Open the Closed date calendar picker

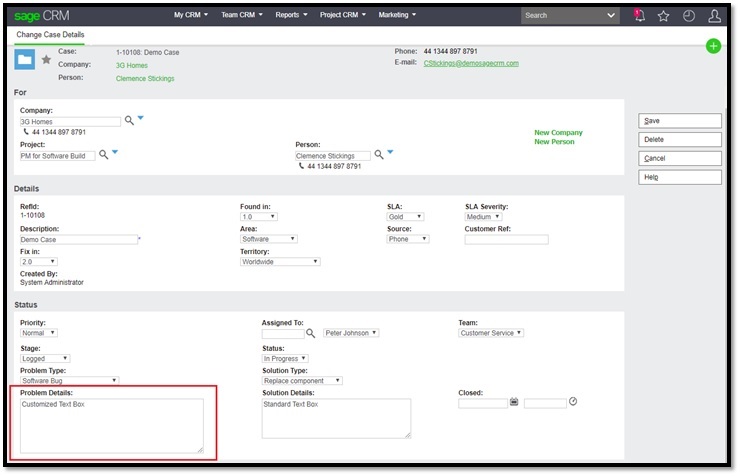(514, 402)
